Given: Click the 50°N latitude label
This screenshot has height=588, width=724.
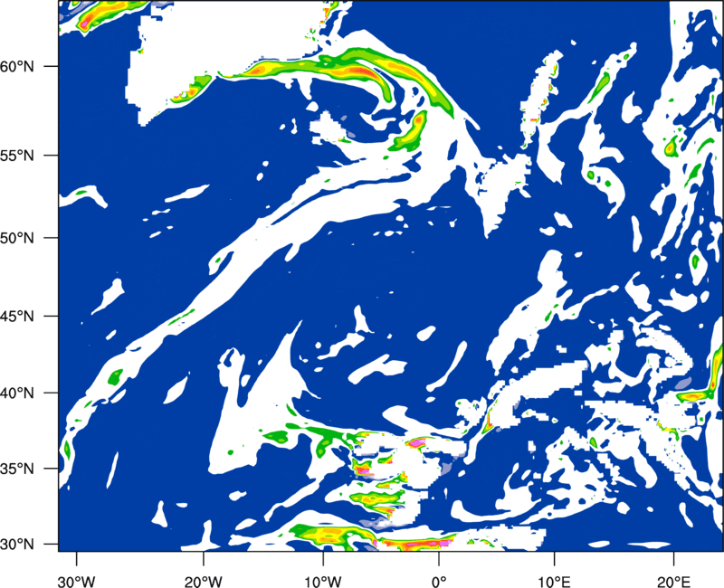Looking at the screenshot, I should pyautogui.click(x=17, y=238).
